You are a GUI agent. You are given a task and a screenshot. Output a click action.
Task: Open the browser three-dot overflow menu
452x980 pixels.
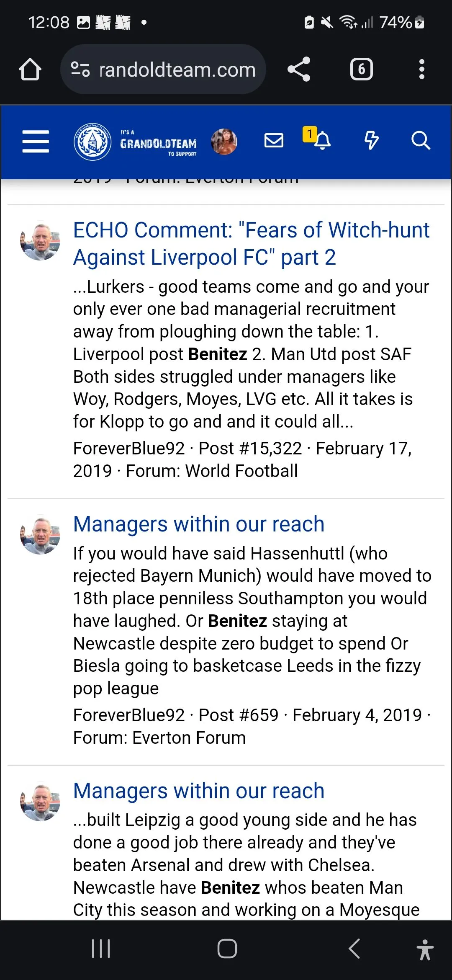pyautogui.click(x=421, y=69)
